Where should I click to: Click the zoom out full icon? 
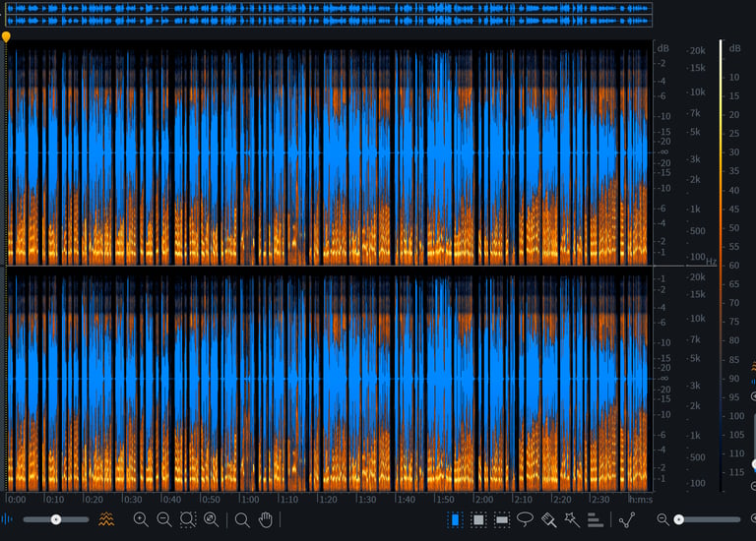tap(212, 519)
